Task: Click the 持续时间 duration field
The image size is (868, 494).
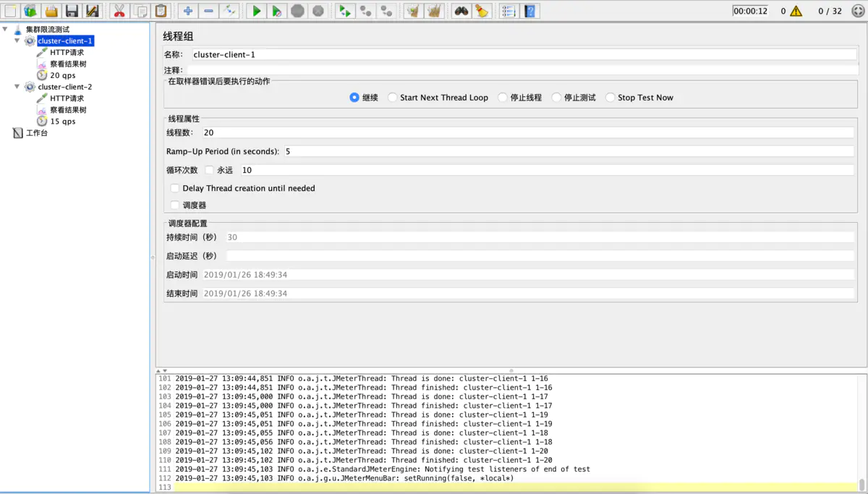Action: tap(539, 237)
